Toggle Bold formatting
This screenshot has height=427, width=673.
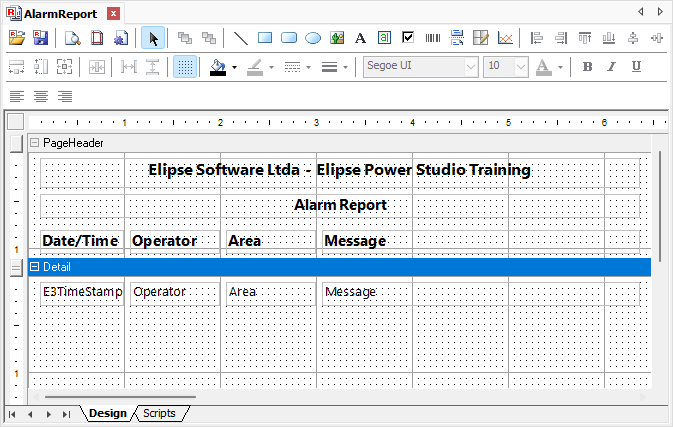pyautogui.click(x=588, y=67)
